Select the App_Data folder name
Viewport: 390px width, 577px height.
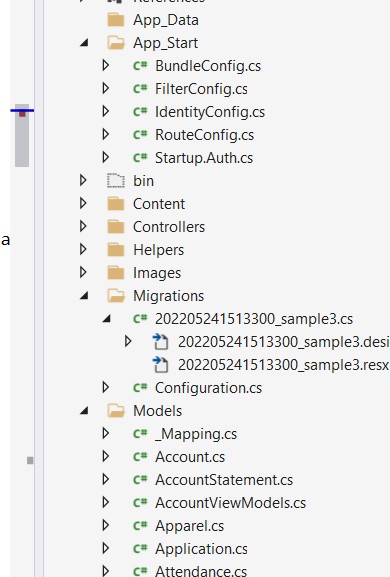tap(166, 20)
